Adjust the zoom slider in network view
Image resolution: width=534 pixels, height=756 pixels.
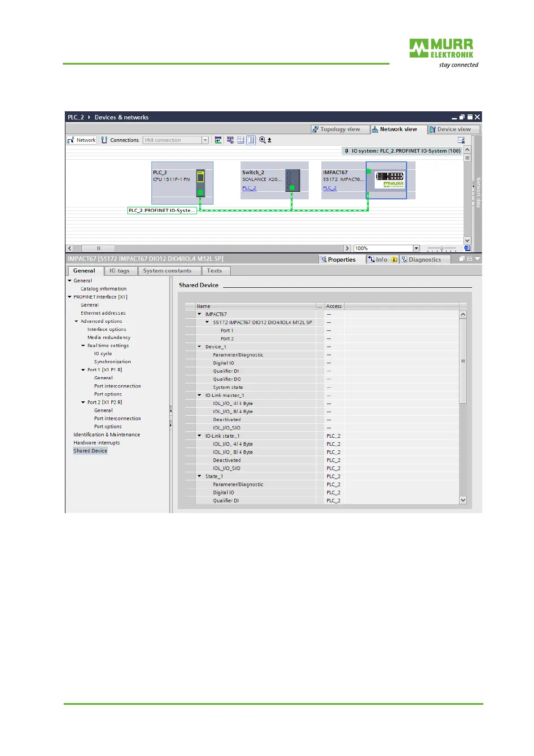442,248
